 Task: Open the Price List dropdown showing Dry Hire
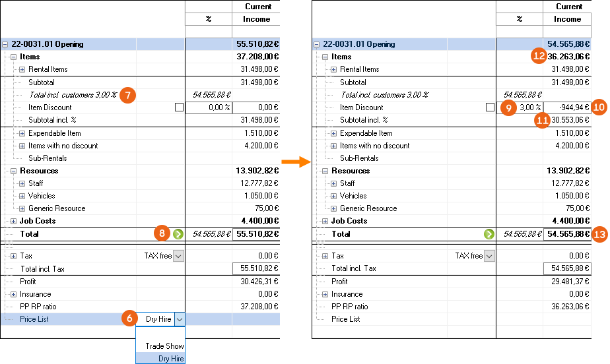(180, 319)
